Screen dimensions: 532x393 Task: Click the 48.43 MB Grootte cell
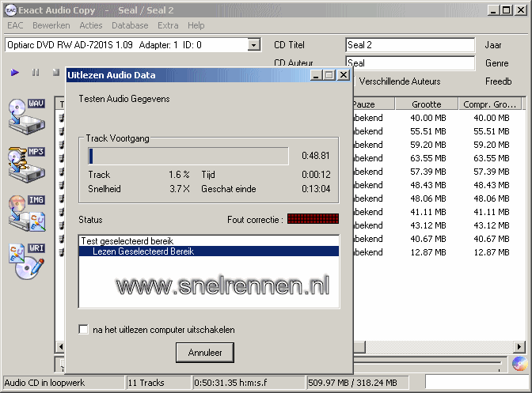(x=428, y=185)
